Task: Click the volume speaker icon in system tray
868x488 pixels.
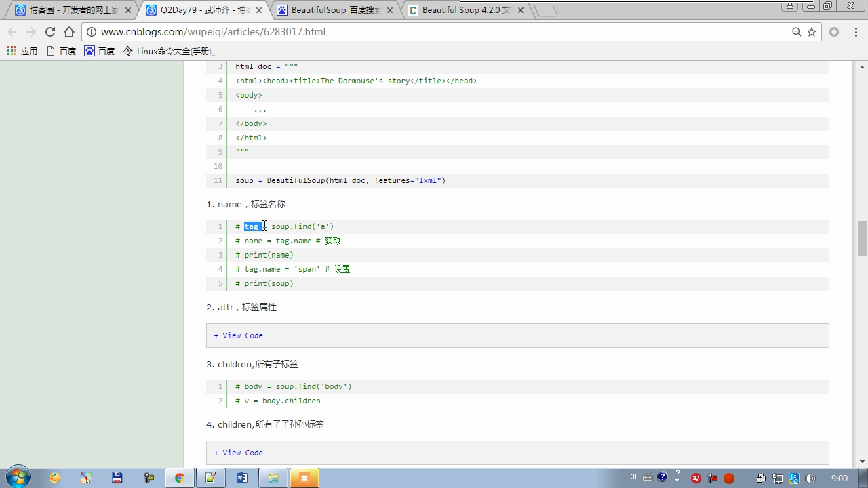Action: 810,478
